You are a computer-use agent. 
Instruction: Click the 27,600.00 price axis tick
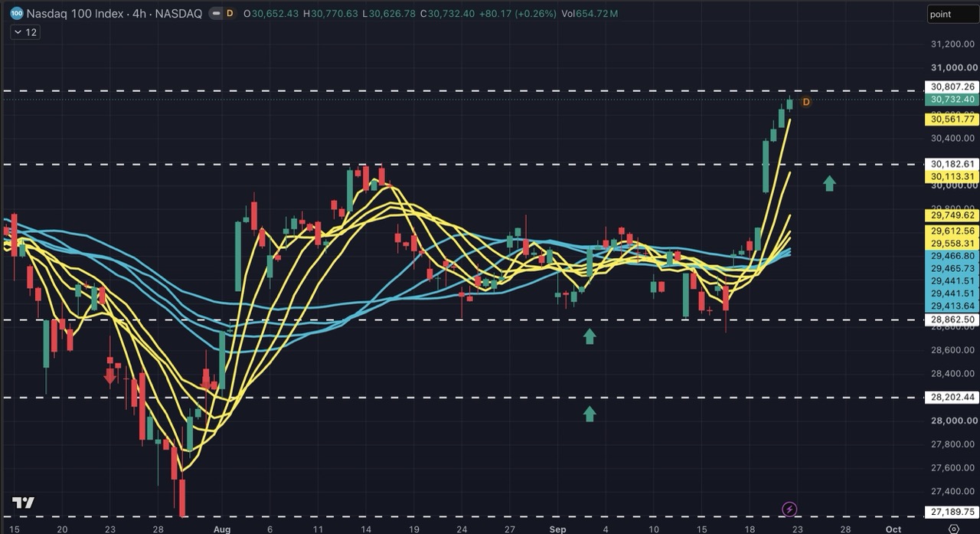953,467
